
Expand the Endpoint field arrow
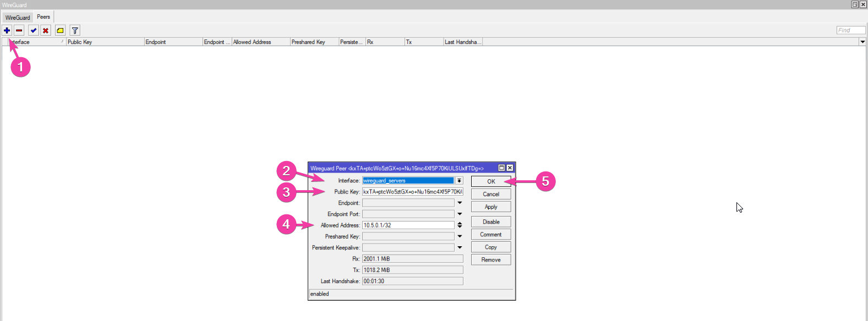(460, 203)
